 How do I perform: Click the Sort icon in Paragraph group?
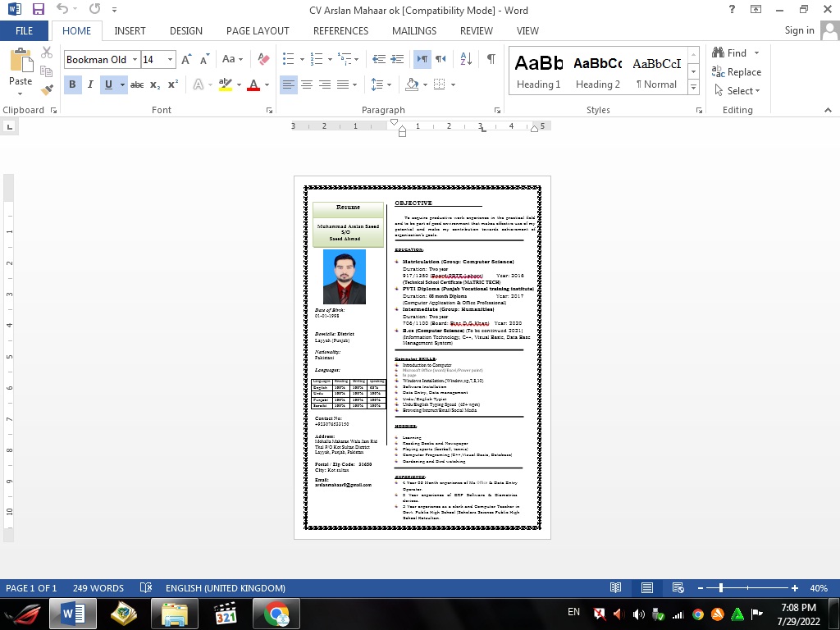point(465,59)
